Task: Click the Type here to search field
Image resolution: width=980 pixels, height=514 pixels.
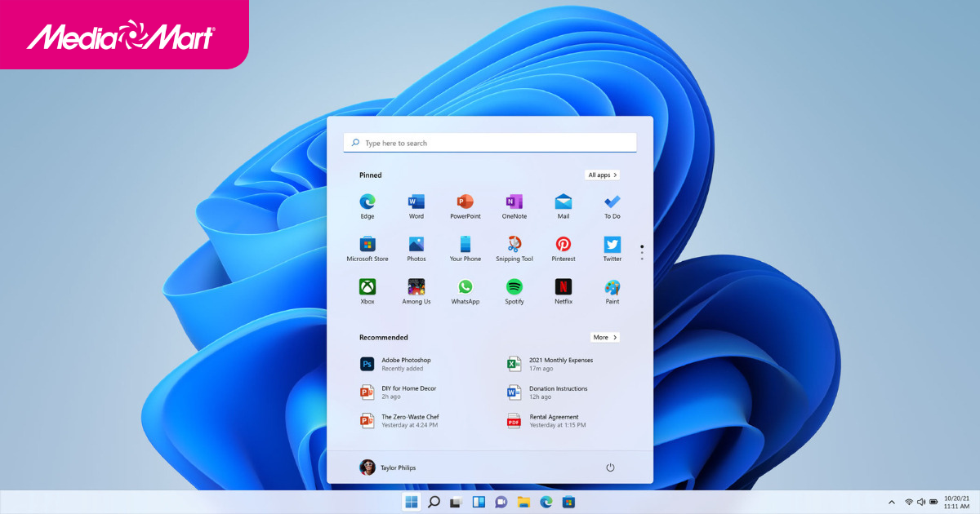Action: (490, 143)
